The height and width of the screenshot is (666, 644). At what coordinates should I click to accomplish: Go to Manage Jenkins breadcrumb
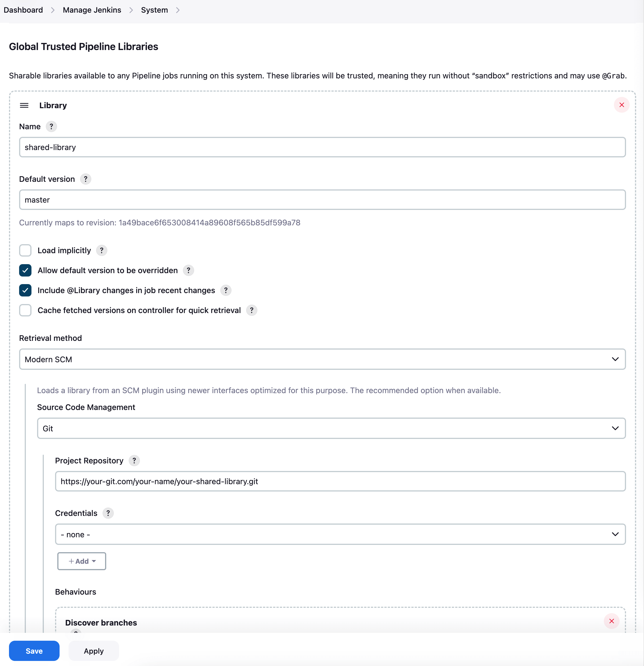tap(92, 10)
